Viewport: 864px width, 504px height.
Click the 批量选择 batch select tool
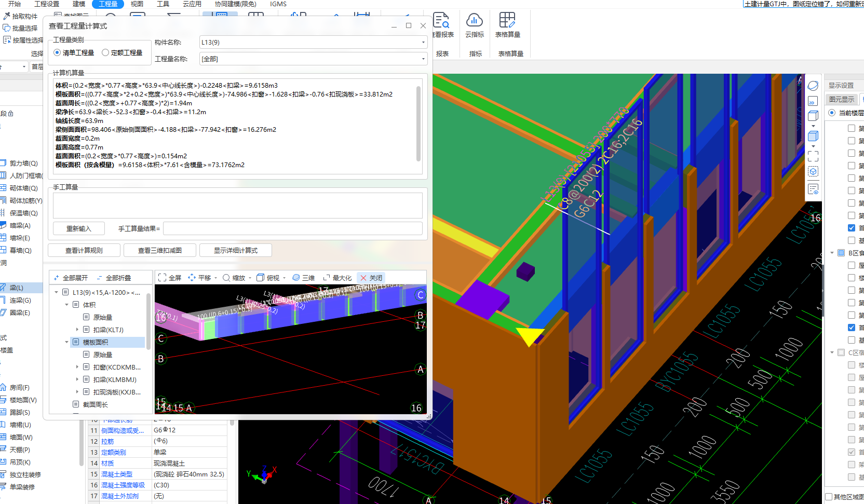tap(21, 28)
